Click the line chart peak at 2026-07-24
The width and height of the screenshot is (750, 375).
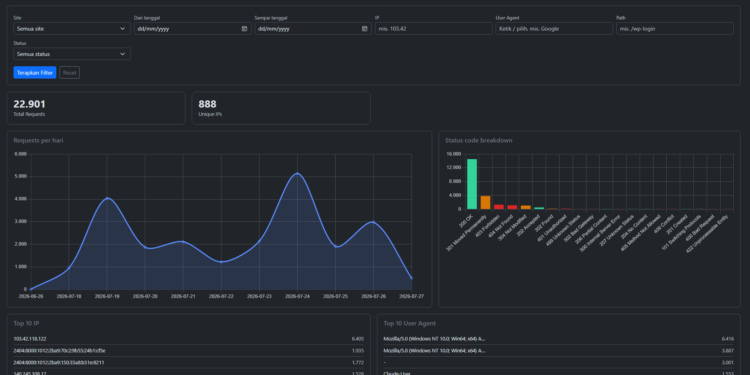tap(298, 173)
